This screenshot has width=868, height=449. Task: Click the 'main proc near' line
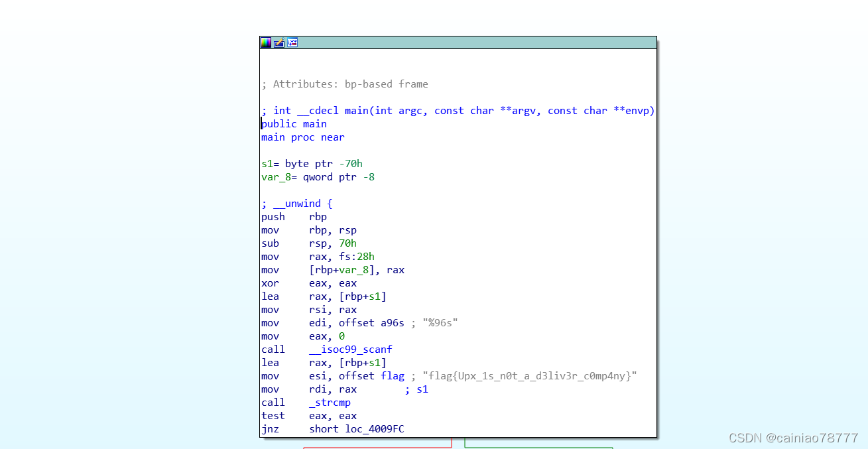click(x=303, y=137)
